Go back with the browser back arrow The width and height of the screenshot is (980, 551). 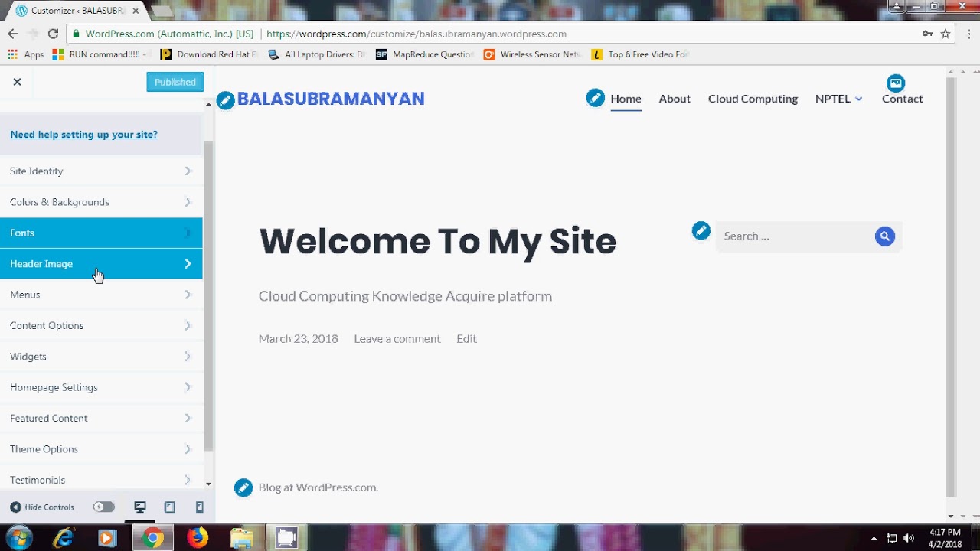(x=12, y=34)
